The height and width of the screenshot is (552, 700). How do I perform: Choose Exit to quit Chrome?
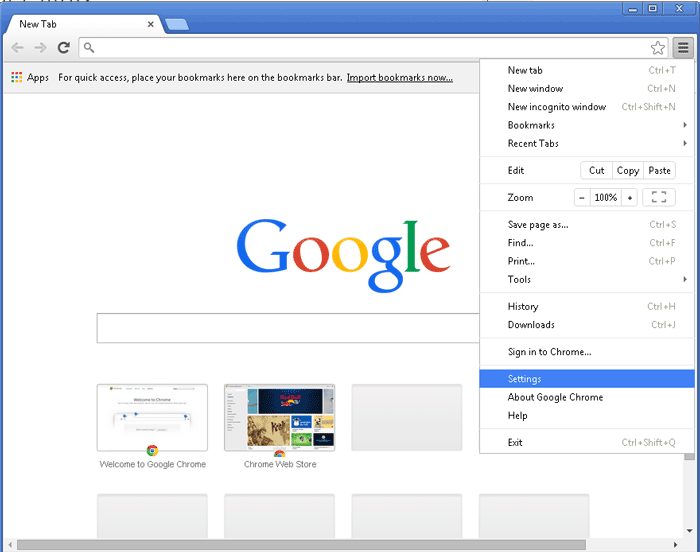[x=587, y=443]
